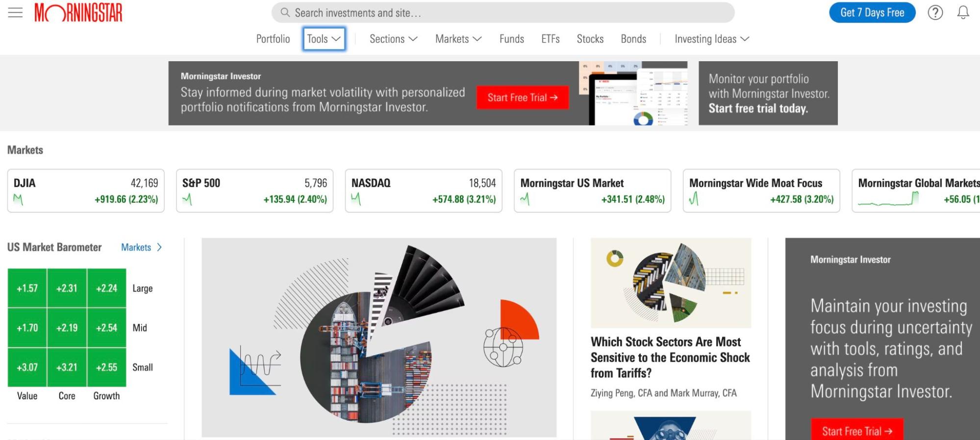
Task: Select Small Value barometer cell +3.07
Action: tap(27, 367)
